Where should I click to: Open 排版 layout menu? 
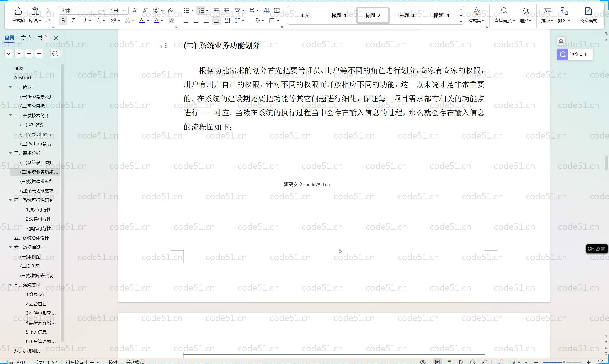pyautogui.click(x=547, y=15)
